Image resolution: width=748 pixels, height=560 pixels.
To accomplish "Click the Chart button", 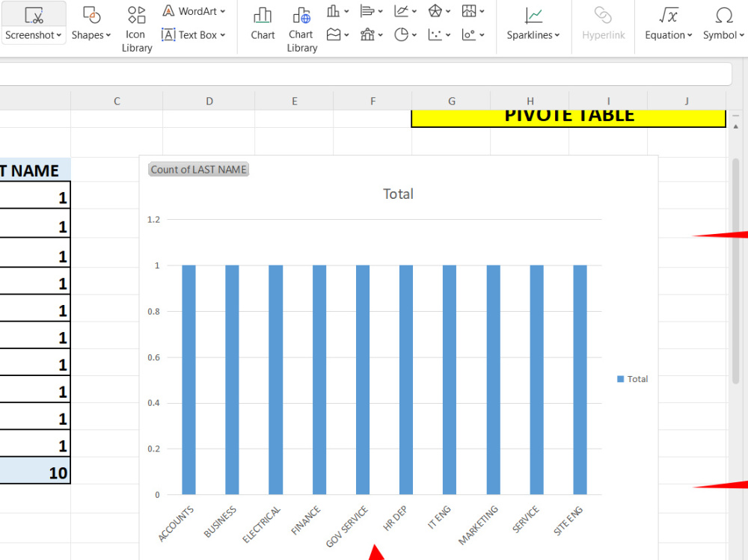I will (263, 24).
